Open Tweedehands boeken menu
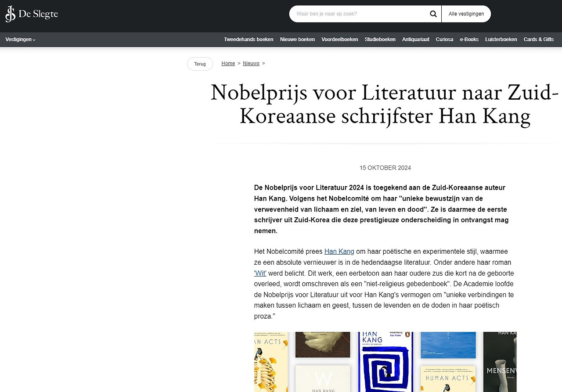Screen dimensions: 562x392 (x=249, y=40)
